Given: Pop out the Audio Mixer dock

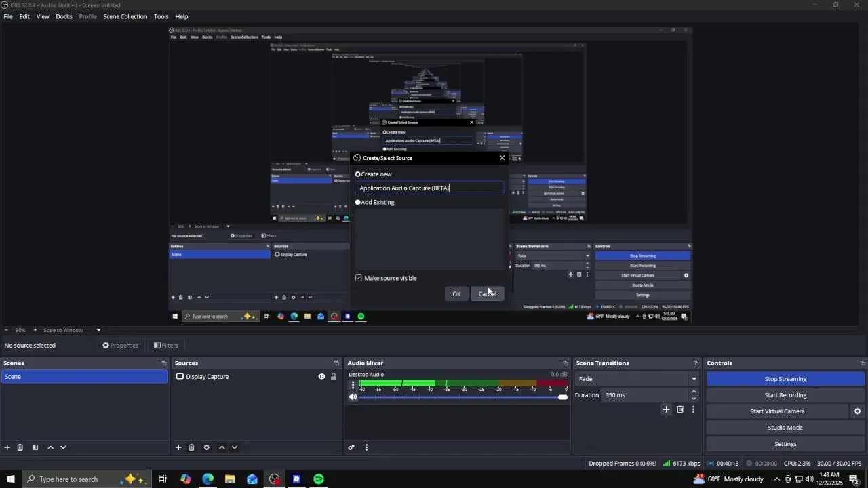Looking at the screenshot, I should tap(566, 363).
